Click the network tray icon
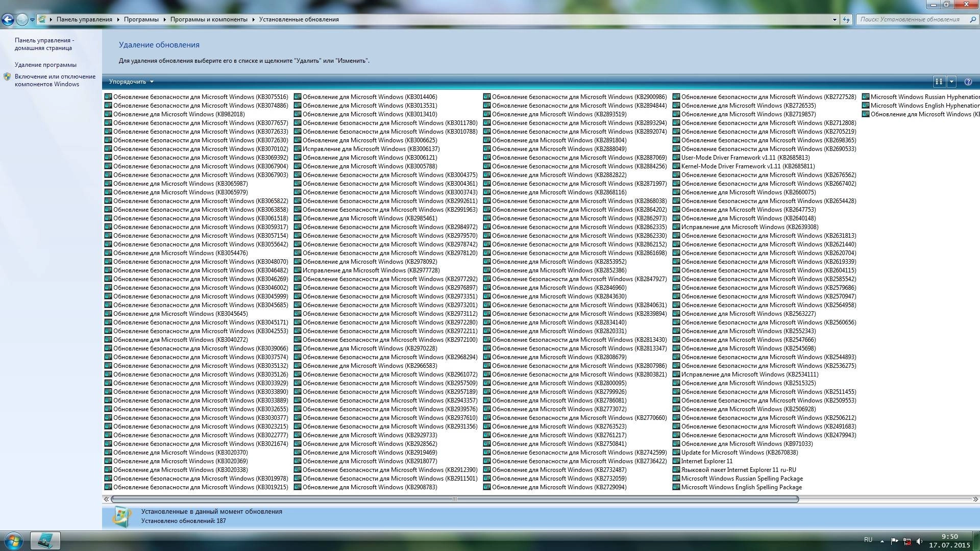 point(907,541)
